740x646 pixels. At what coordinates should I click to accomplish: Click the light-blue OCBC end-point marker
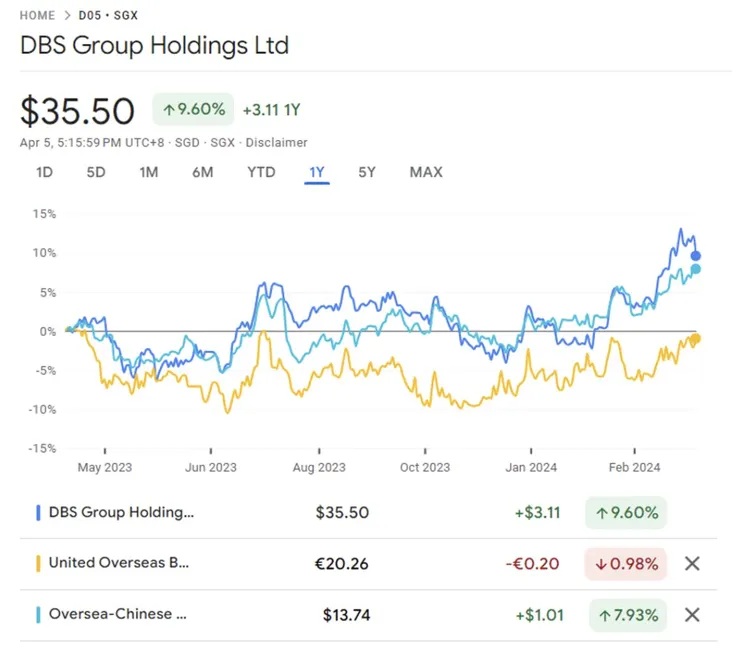(696, 269)
